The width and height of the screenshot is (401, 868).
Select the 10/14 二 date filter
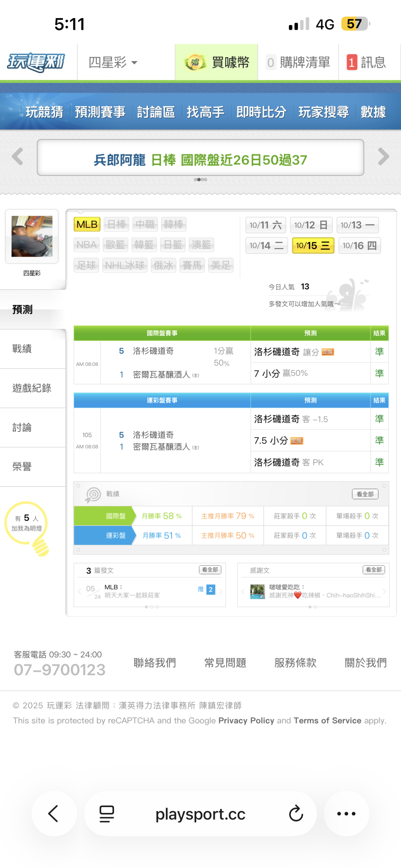(x=266, y=246)
